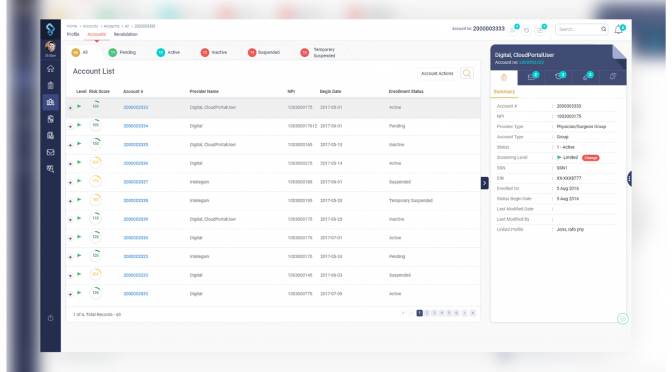
Task: Open account link 2000003335
Action: (x=136, y=145)
